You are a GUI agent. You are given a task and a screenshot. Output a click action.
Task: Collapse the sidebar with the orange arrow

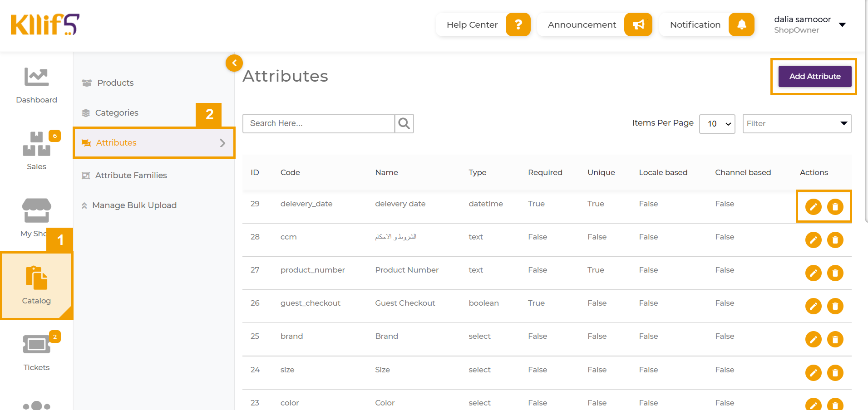click(x=234, y=63)
